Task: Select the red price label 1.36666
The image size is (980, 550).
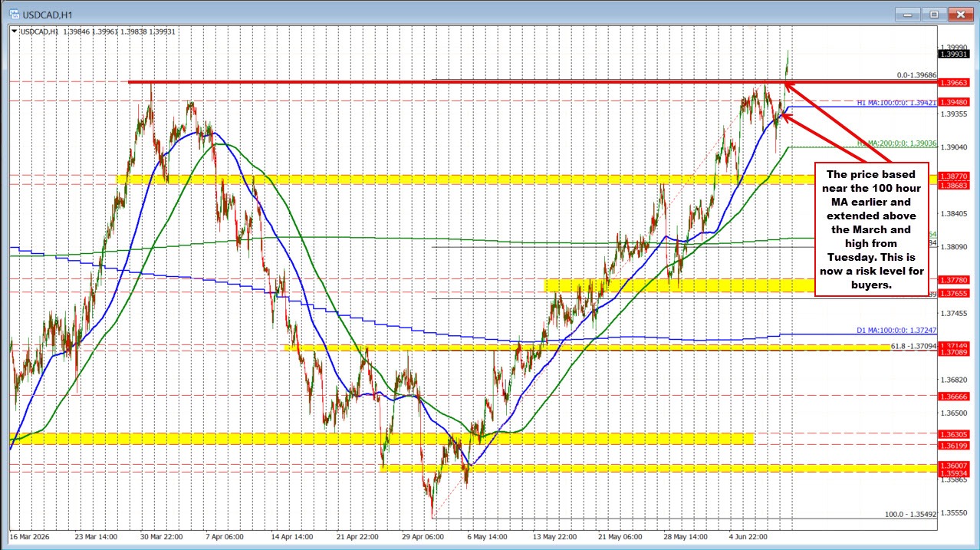Action: (x=955, y=396)
